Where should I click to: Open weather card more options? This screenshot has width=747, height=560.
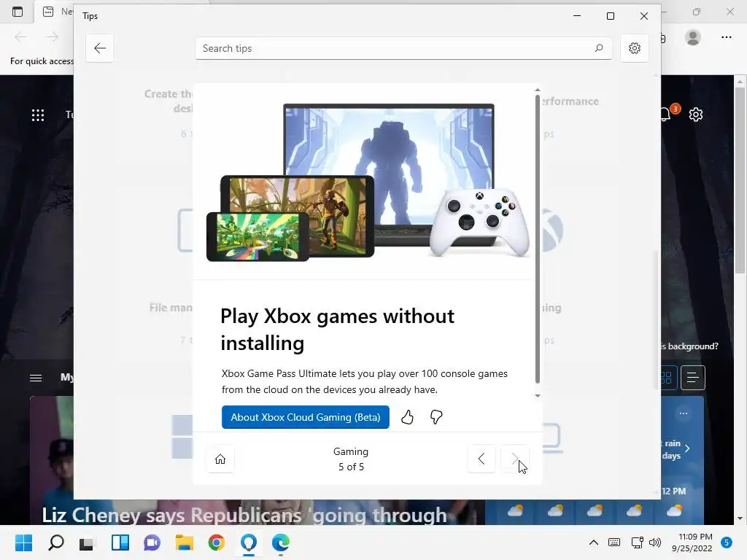(x=683, y=413)
